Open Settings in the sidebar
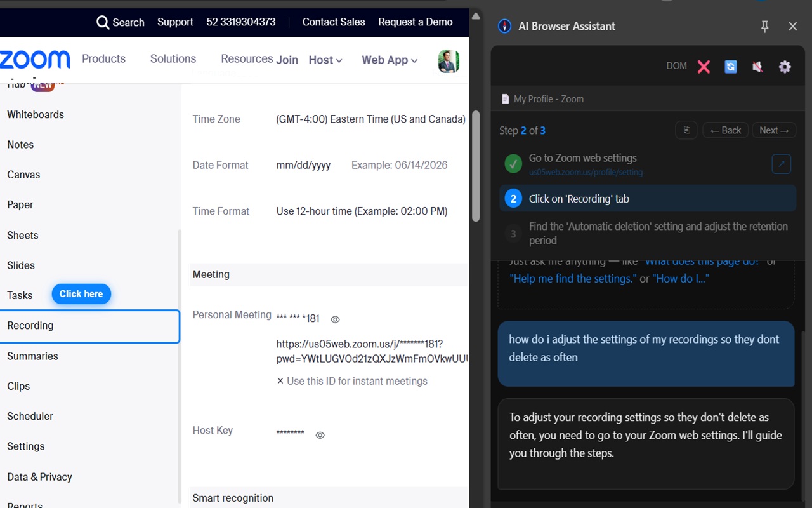Screen dimensions: 812x508 (x=26, y=446)
